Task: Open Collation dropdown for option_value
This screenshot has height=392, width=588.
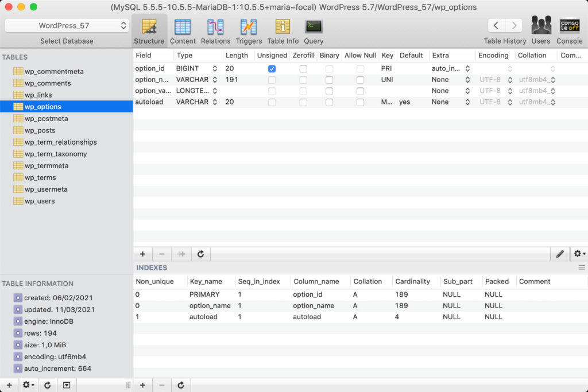Action: click(x=553, y=91)
